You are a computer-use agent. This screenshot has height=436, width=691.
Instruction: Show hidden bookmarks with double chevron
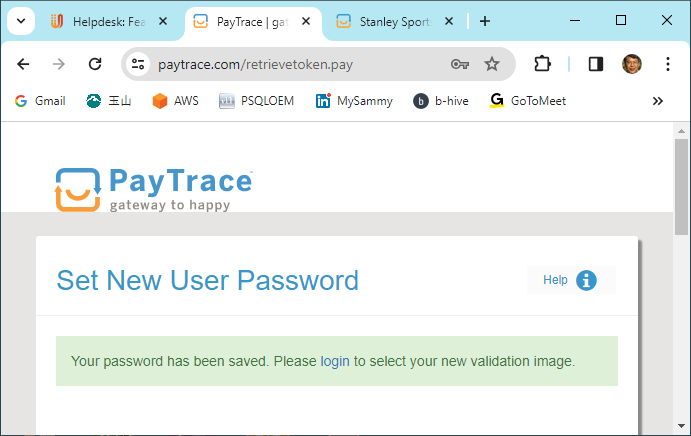pyautogui.click(x=658, y=101)
